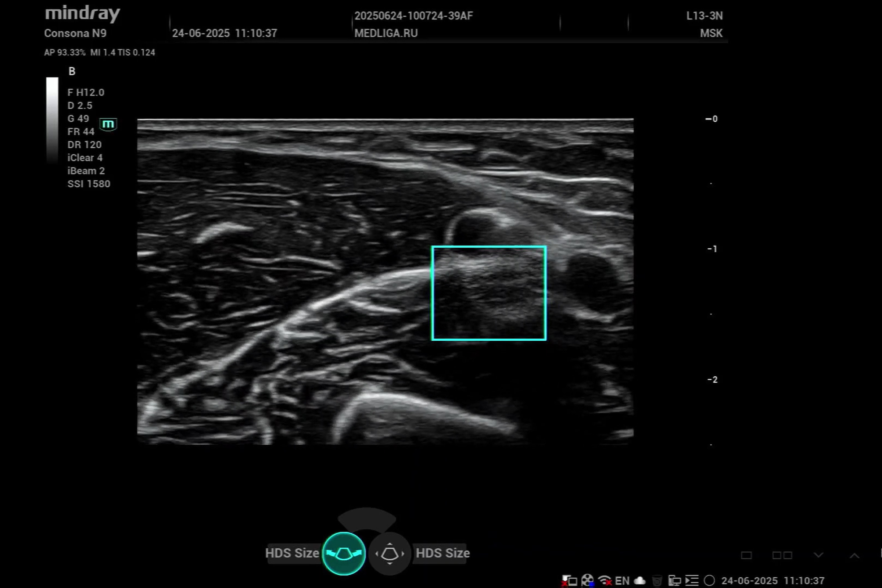
Task: Change the EN input language
Action: pyautogui.click(x=622, y=581)
